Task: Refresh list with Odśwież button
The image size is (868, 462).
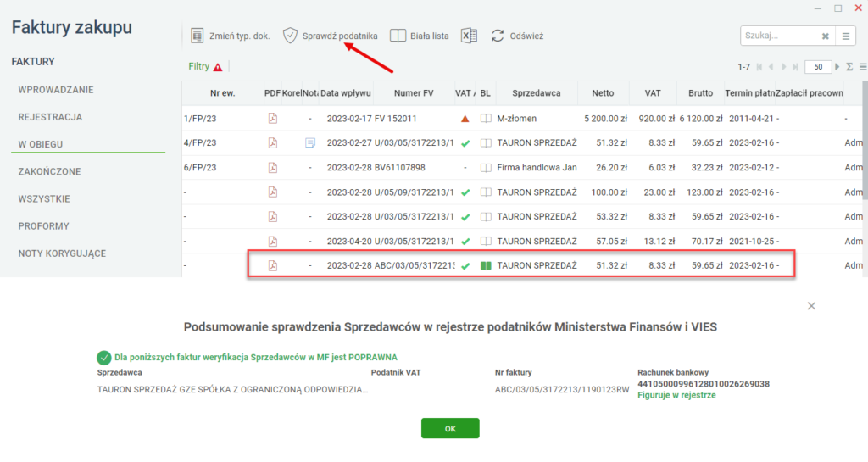Action: 517,36
